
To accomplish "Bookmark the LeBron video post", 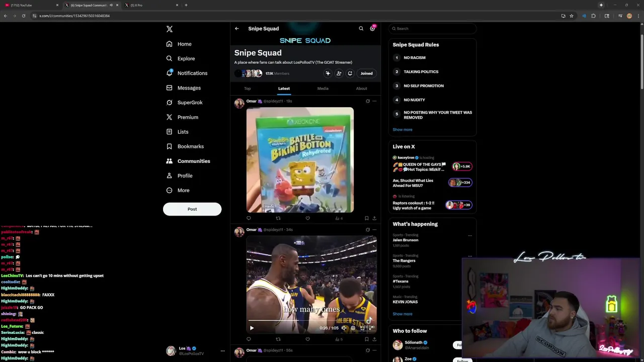I will click(x=367, y=339).
